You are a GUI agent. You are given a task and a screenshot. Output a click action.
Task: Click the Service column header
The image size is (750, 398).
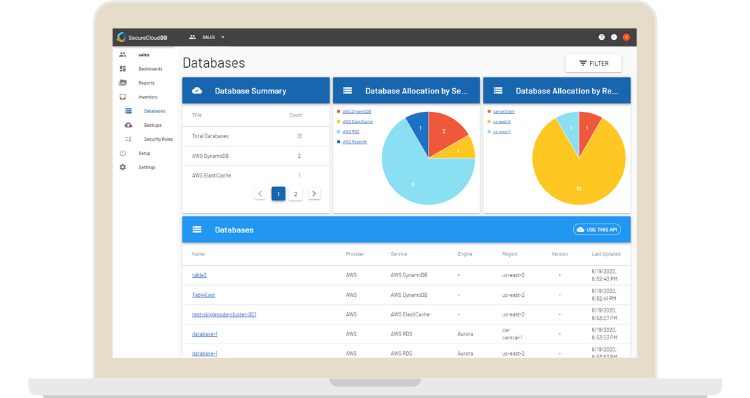tap(398, 254)
